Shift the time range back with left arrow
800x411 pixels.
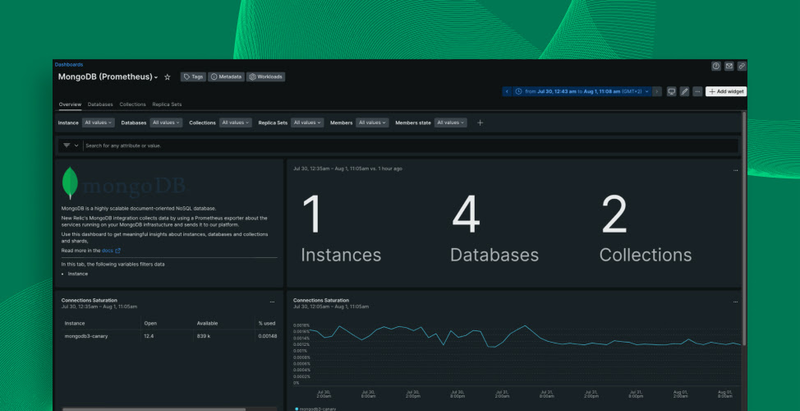(507, 91)
